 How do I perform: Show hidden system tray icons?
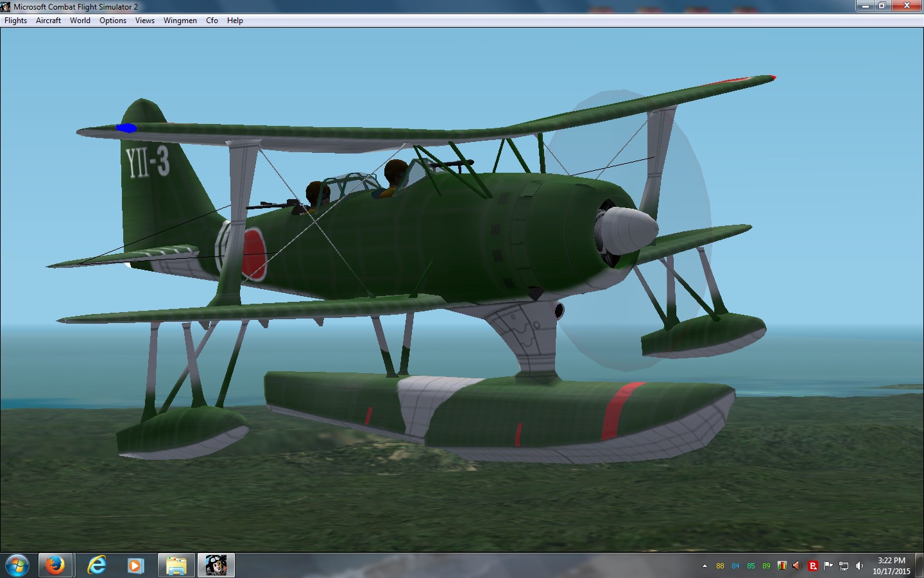[x=705, y=566]
